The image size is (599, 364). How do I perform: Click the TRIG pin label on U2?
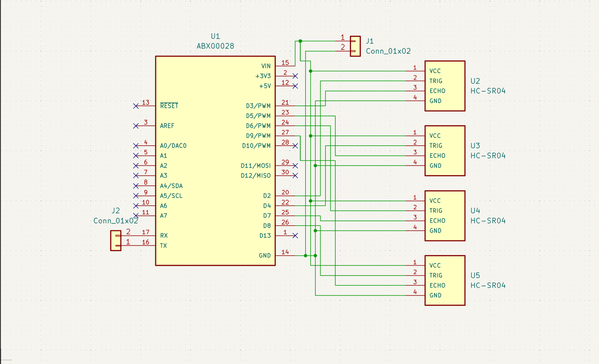(436, 81)
